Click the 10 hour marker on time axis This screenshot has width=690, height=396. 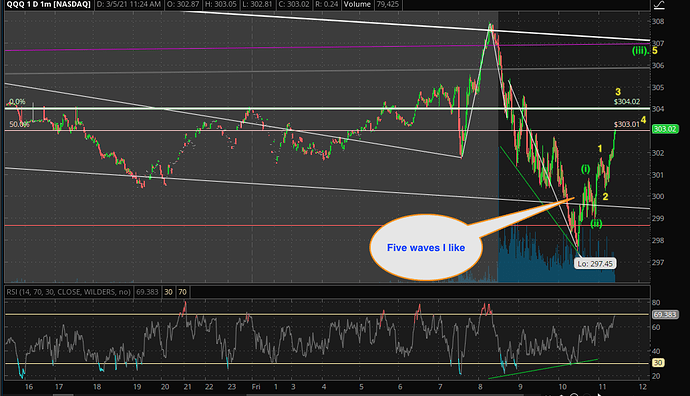562,387
